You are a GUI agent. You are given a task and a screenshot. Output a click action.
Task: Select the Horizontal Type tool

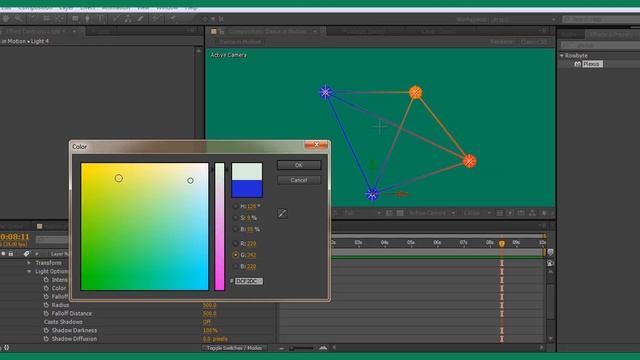(100, 19)
